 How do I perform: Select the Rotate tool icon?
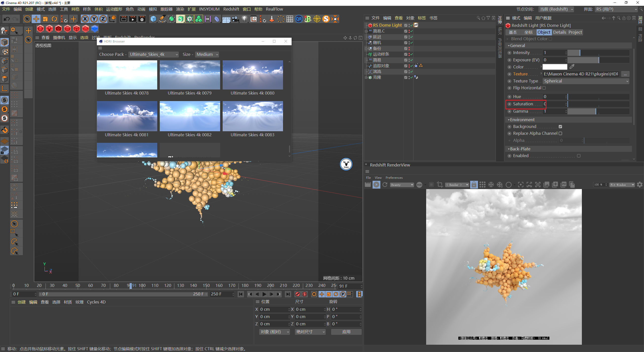click(x=54, y=19)
